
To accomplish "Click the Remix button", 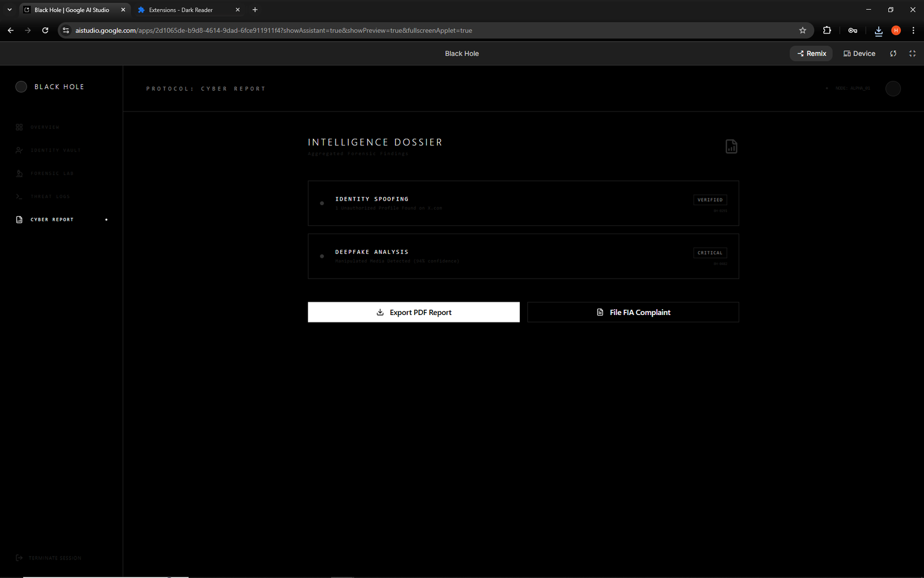I will 811,53.
